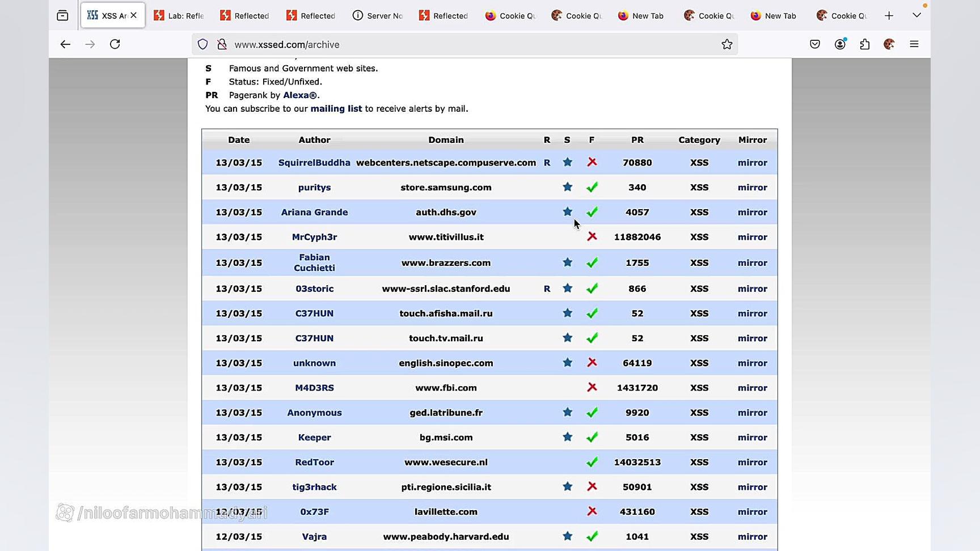The image size is (980, 551).
Task: Switch to the Server Not Found tab
Action: point(378,16)
